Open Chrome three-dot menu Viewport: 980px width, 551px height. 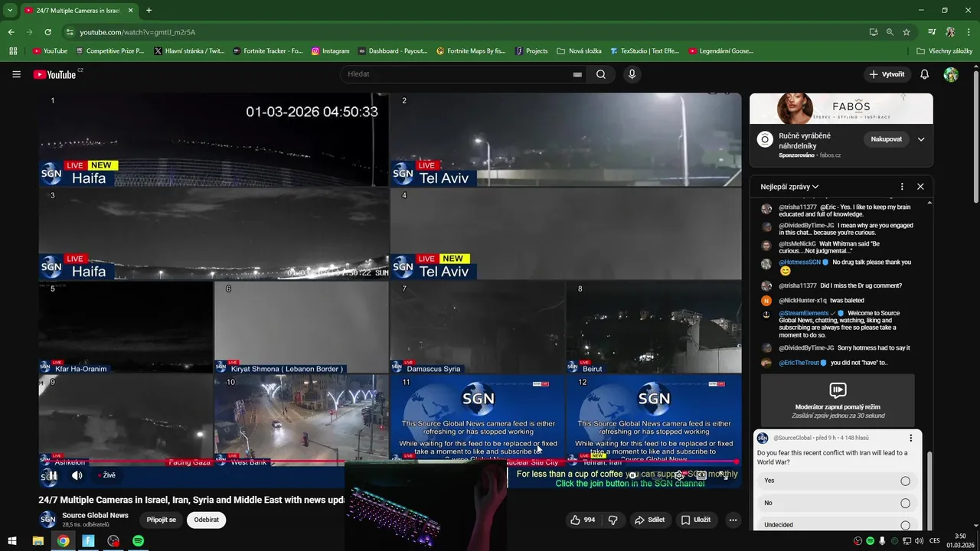click(x=969, y=32)
